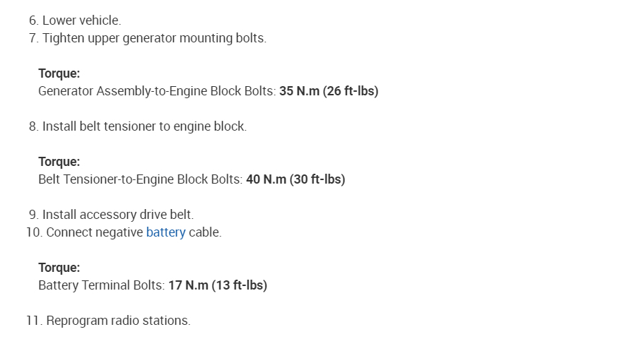Click the Torque heading under step 10
Viewport: 644px width, 351px height.
[x=59, y=268]
